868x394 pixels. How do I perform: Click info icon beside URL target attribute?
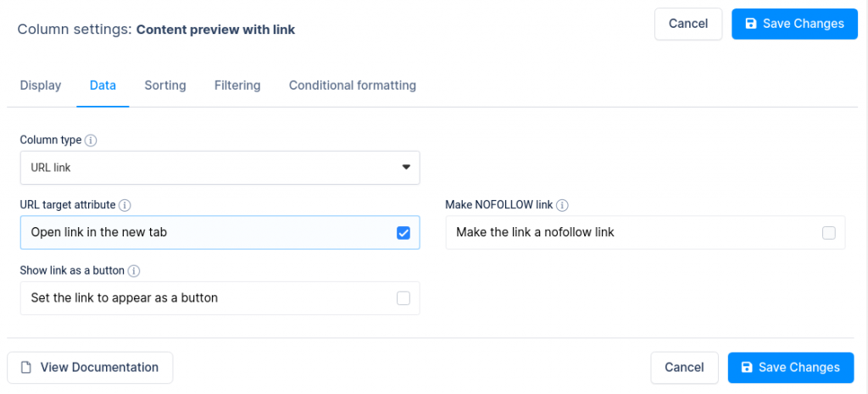[x=125, y=205]
